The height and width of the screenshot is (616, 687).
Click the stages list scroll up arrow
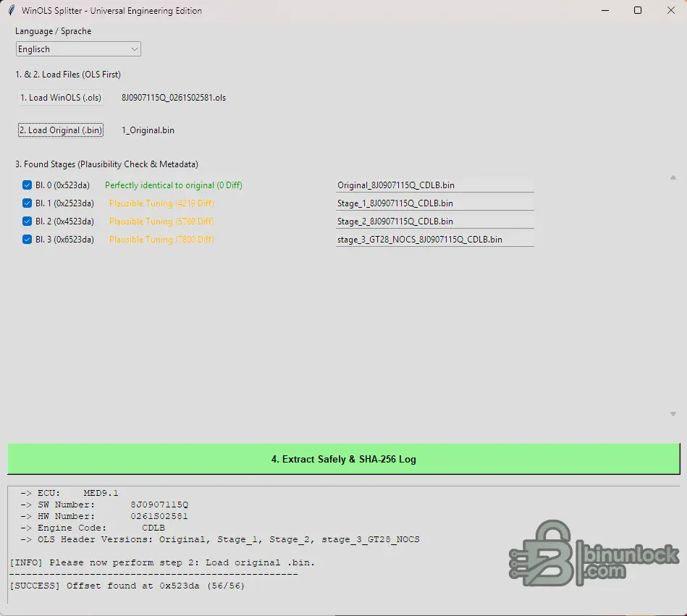click(673, 177)
